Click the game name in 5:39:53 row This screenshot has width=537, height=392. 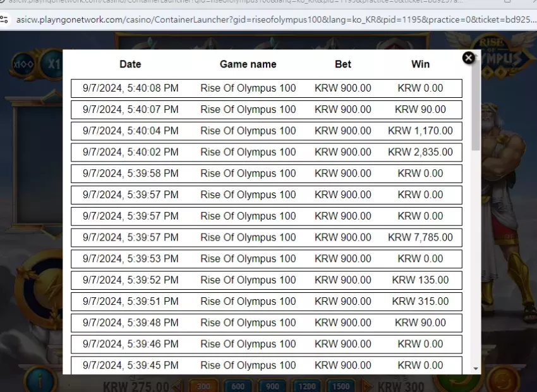pos(248,259)
